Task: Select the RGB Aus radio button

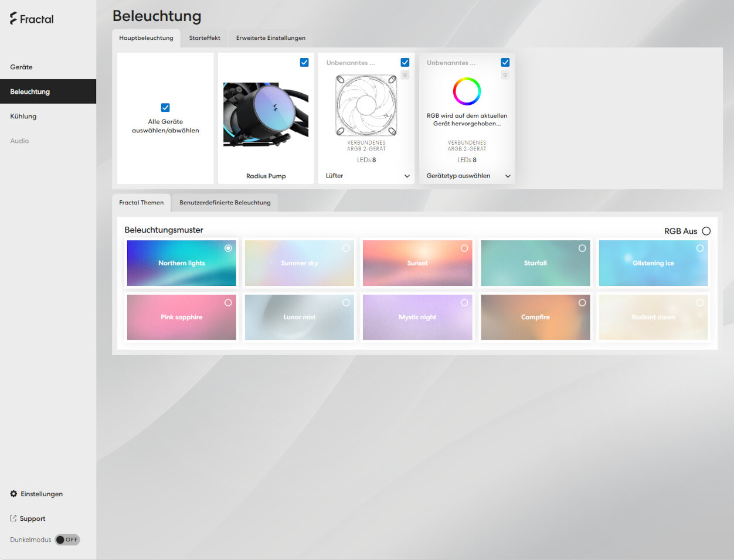Action: click(706, 231)
